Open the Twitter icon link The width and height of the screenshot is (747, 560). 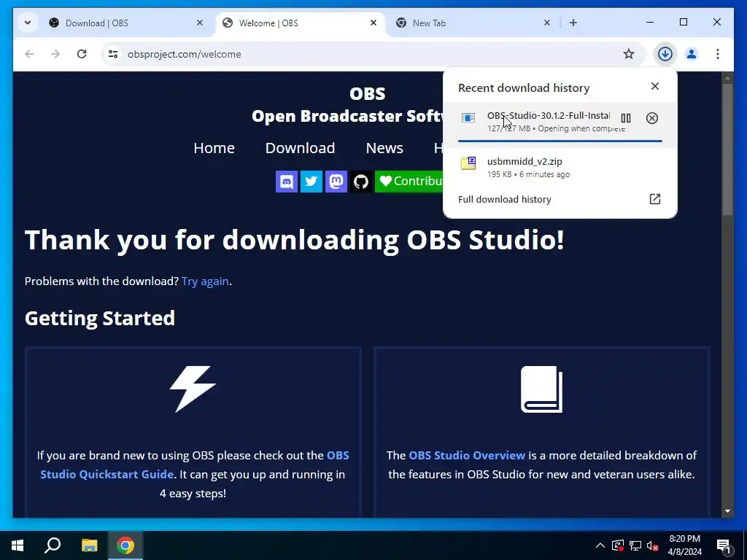coord(311,182)
